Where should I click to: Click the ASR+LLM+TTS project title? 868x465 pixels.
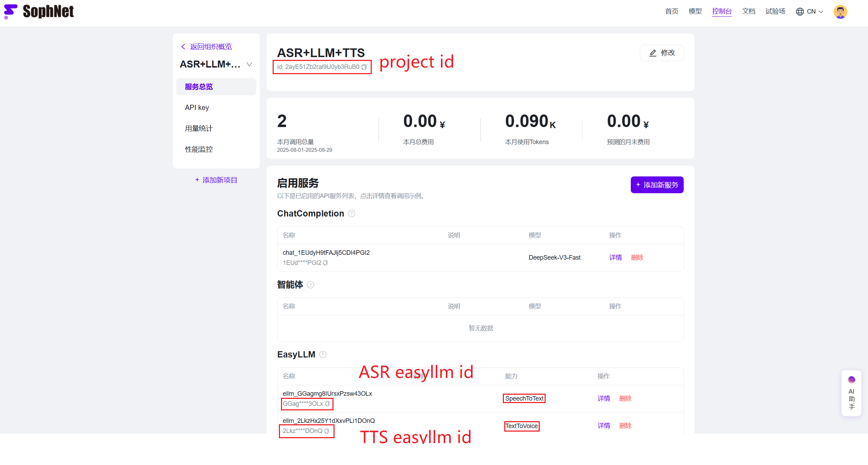tap(321, 53)
